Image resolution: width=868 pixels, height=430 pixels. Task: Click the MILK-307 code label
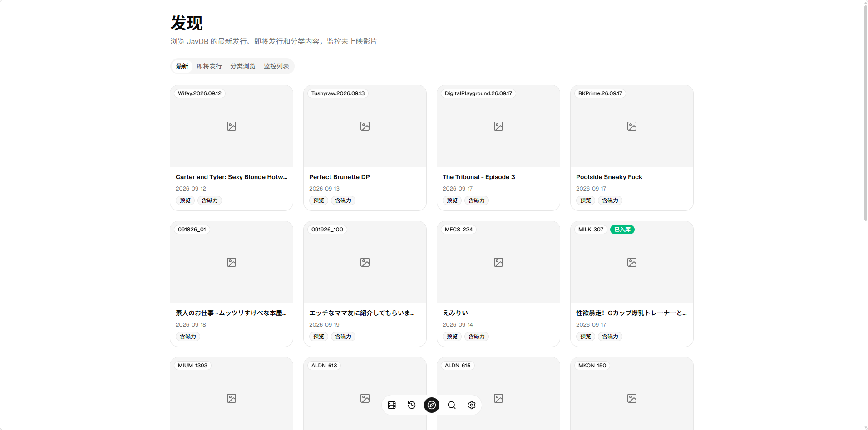click(x=591, y=230)
